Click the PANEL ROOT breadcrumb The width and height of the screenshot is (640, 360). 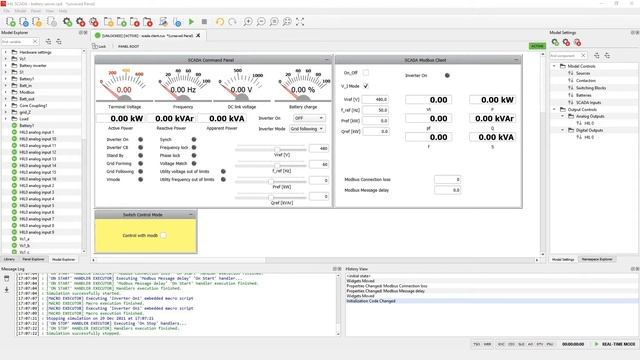click(129, 47)
